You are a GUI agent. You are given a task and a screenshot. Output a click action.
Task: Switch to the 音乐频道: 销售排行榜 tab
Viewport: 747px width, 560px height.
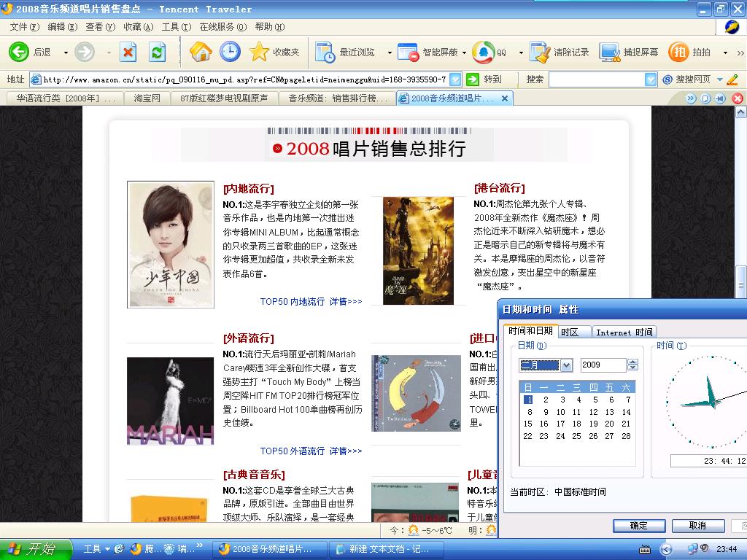point(337,98)
